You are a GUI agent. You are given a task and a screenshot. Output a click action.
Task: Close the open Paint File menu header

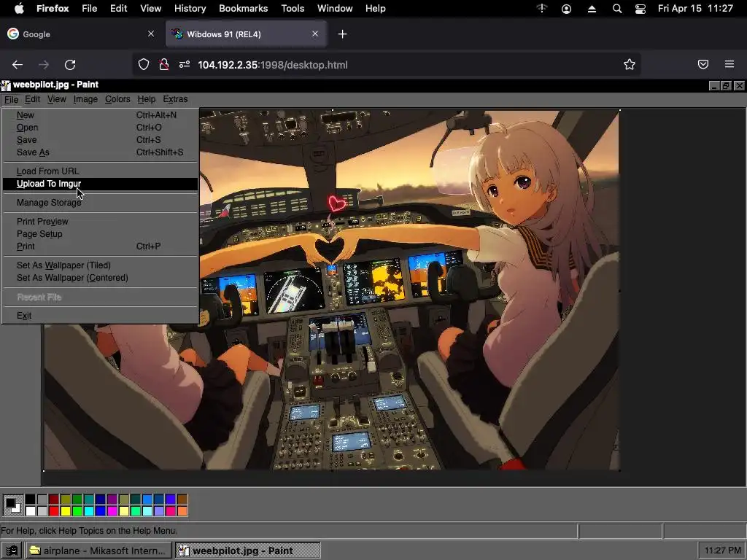point(11,99)
